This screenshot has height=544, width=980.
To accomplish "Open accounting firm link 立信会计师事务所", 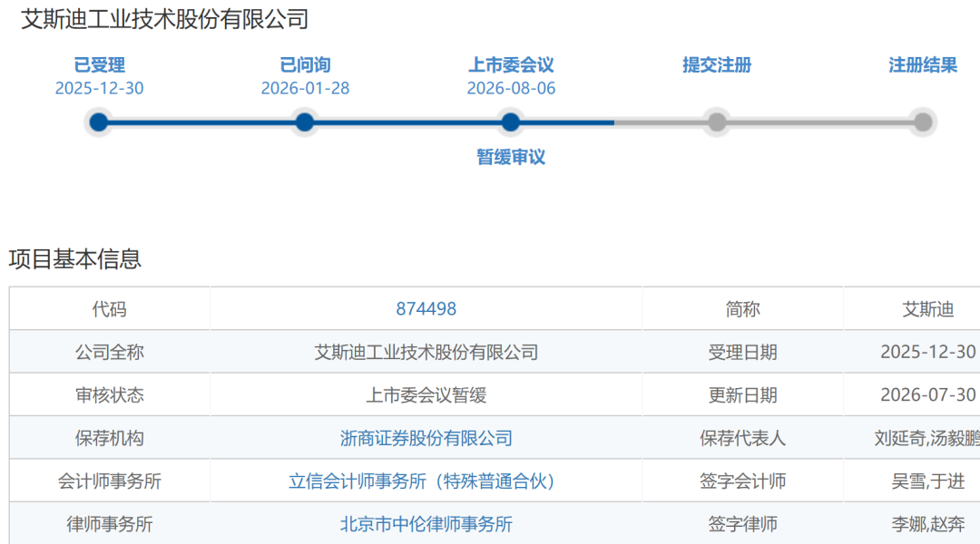I will pyautogui.click(x=421, y=481).
